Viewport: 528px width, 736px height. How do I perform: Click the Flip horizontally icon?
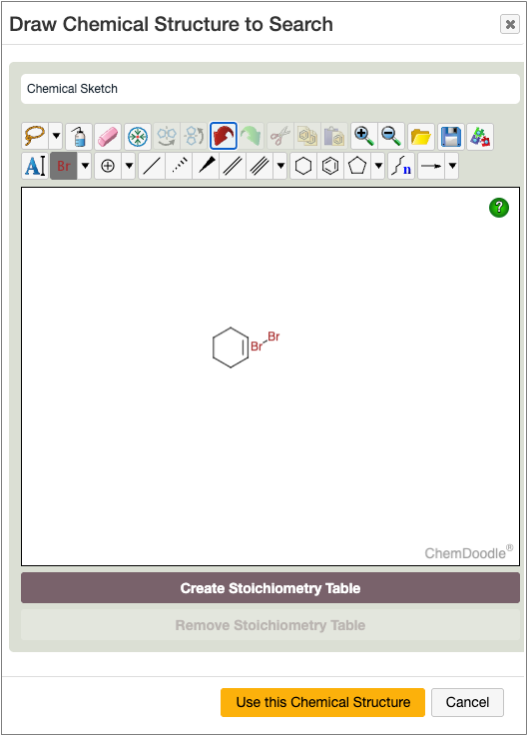click(167, 137)
